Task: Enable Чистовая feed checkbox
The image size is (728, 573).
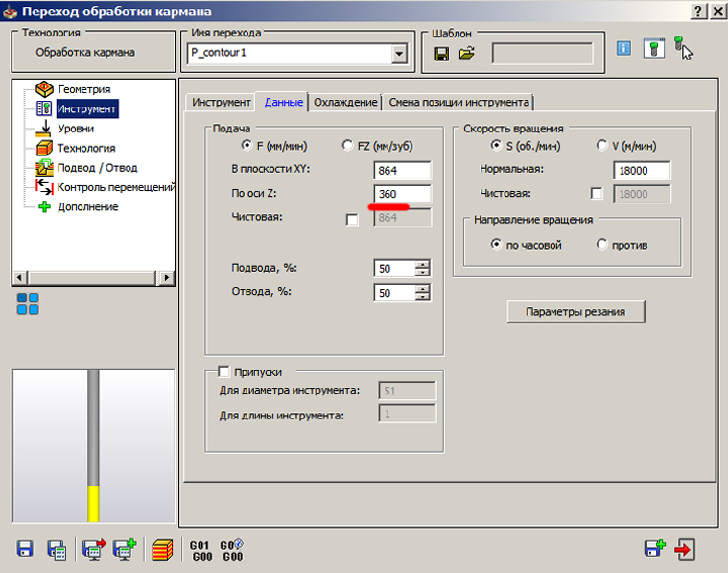Action: click(352, 220)
